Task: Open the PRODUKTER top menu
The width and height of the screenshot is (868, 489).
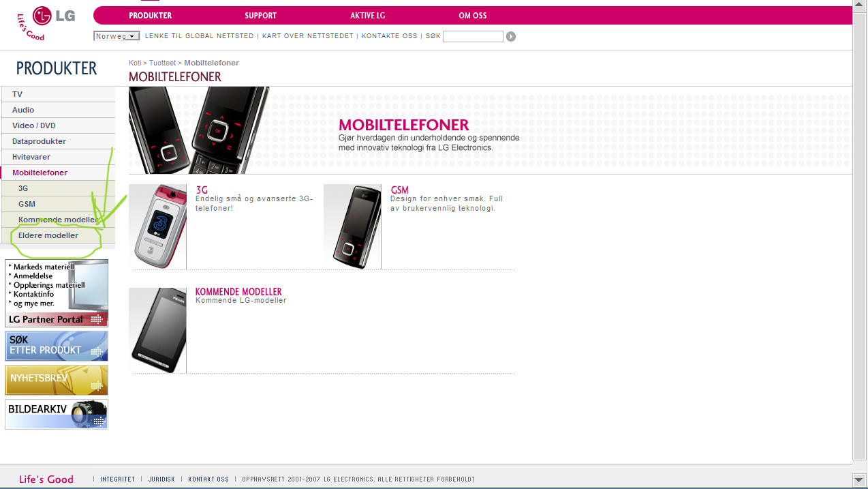Action: coord(150,16)
